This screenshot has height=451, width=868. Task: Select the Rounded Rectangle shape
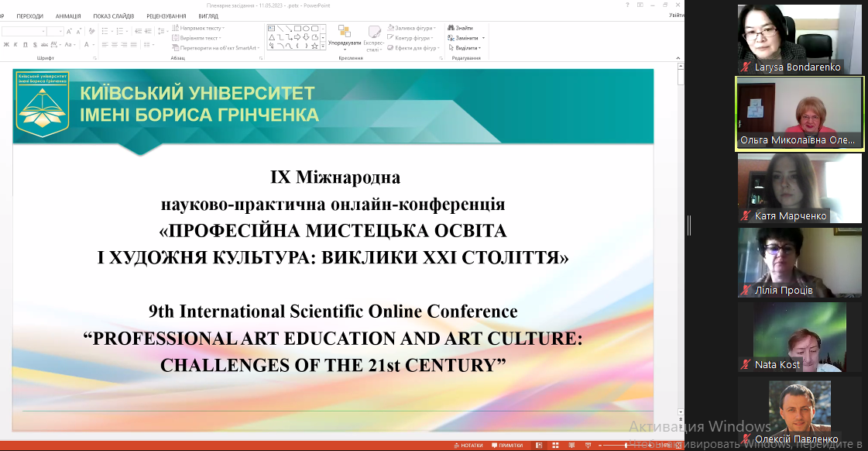click(x=314, y=28)
